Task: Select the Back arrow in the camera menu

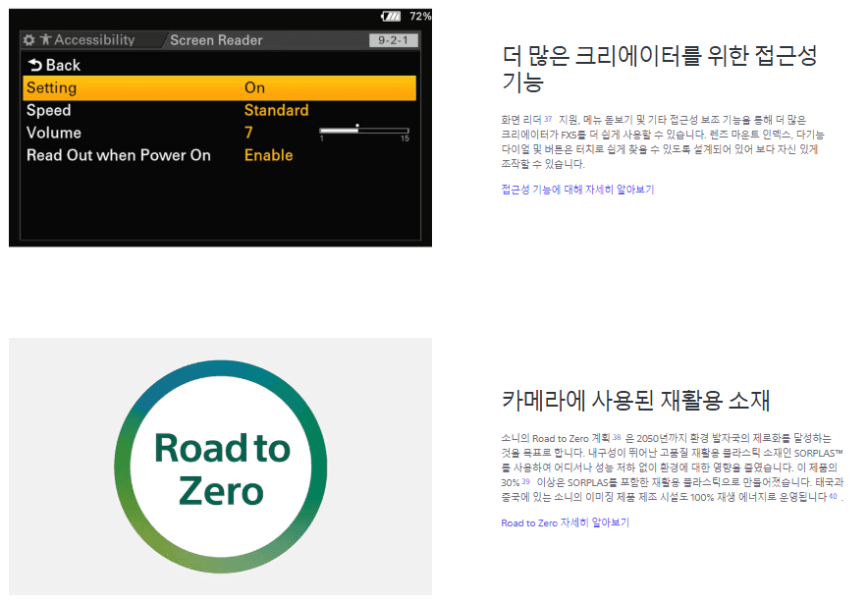Action: 35,66
